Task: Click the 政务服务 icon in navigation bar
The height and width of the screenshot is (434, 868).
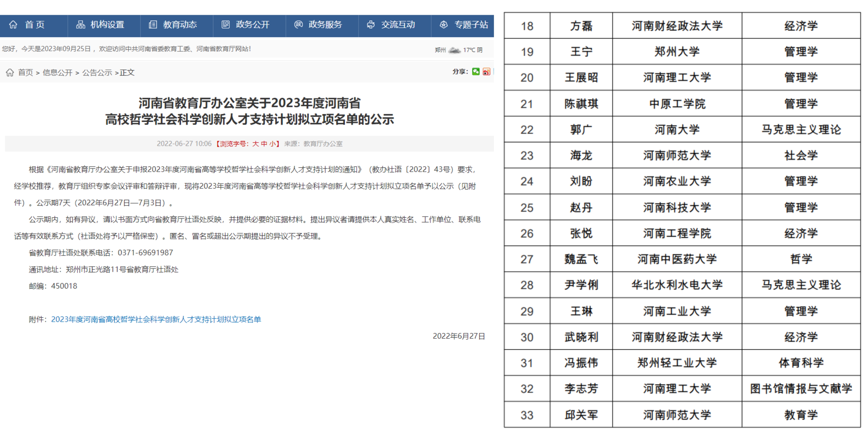Action: [x=298, y=25]
